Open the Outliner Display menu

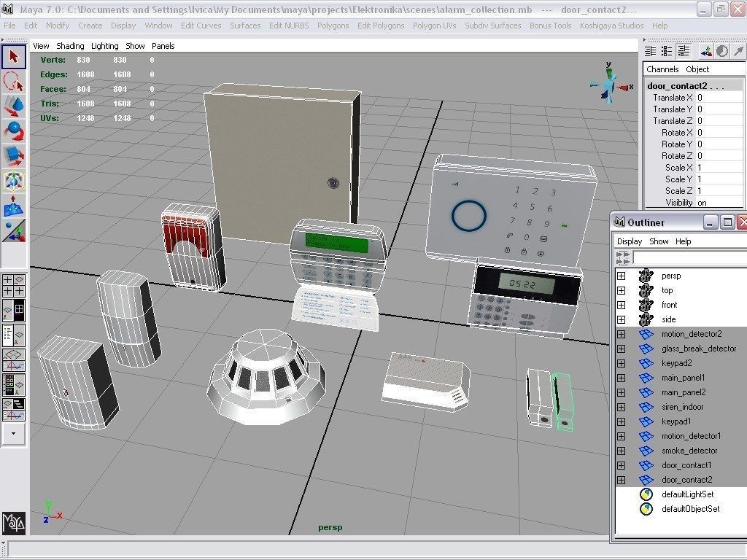[630, 241]
